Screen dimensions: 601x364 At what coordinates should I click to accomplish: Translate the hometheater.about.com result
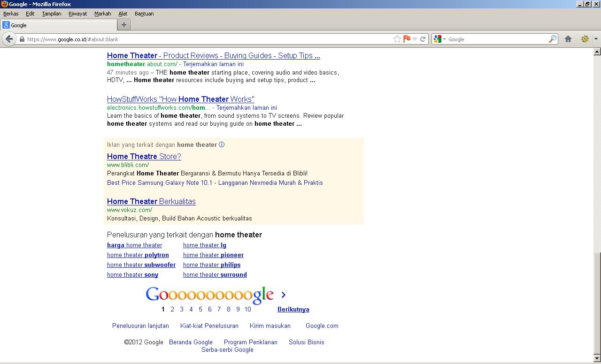pyautogui.click(x=213, y=64)
